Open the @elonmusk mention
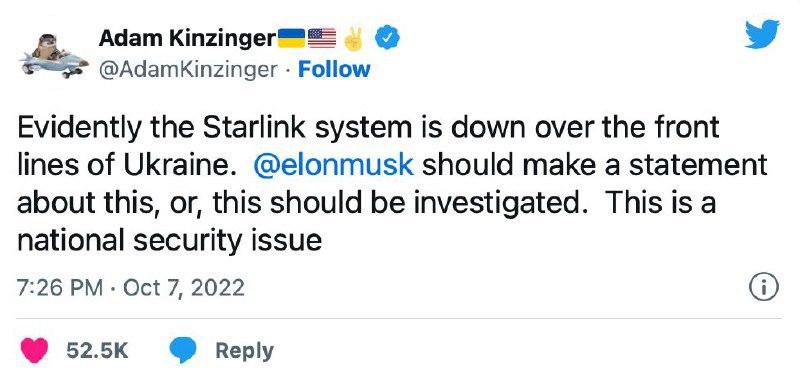 [x=333, y=165]
